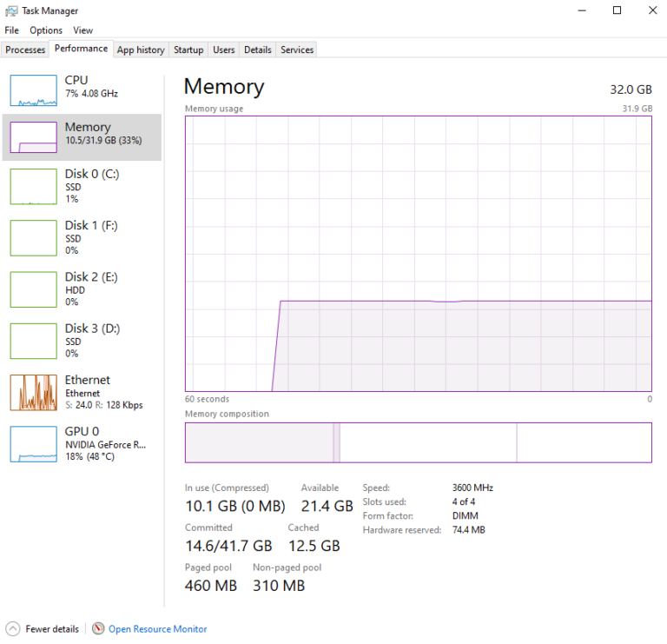Show Disk 3 (D:) SSD graph
The image size is (667, 644).
coord(33,341)
